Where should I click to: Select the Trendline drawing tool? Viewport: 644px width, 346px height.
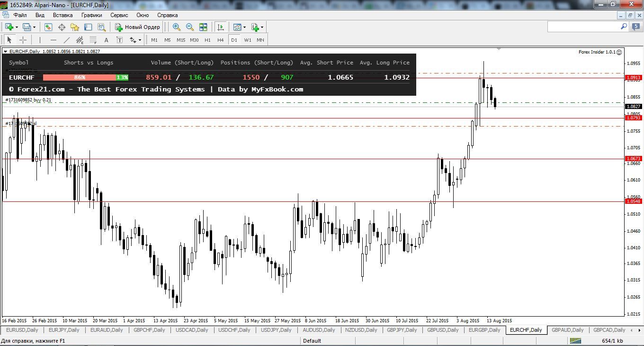click(66, 40)
